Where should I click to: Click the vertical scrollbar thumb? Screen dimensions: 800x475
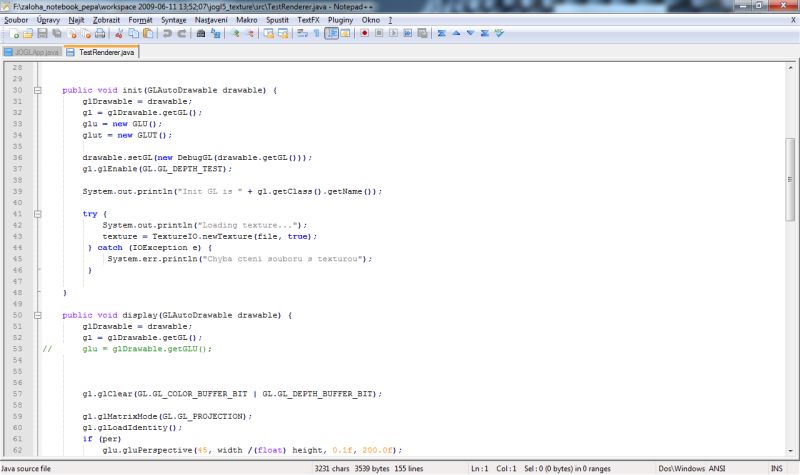[790, 179]
